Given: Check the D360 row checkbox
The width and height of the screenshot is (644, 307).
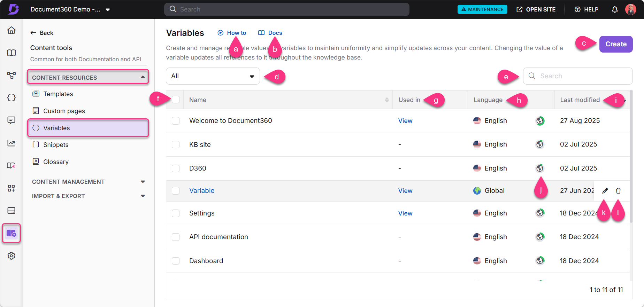Looking at the screenshot, I should (176, 168).
